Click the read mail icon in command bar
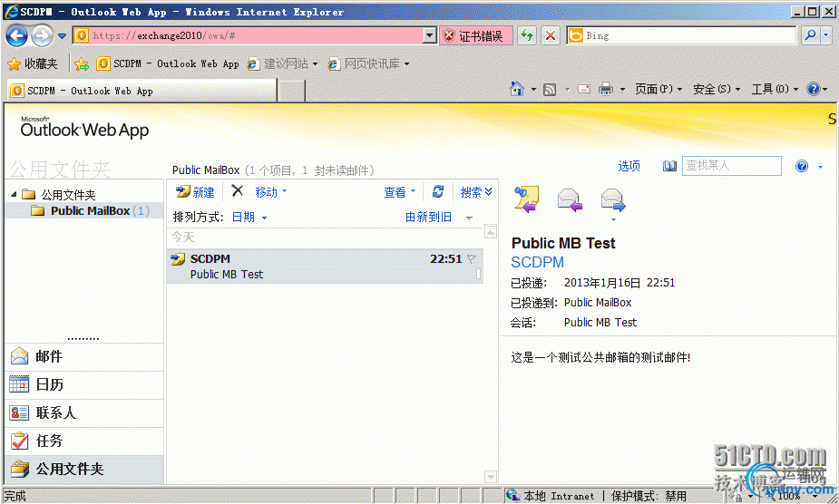The width and height of the screenshot is (839, 504). point(584,89)
